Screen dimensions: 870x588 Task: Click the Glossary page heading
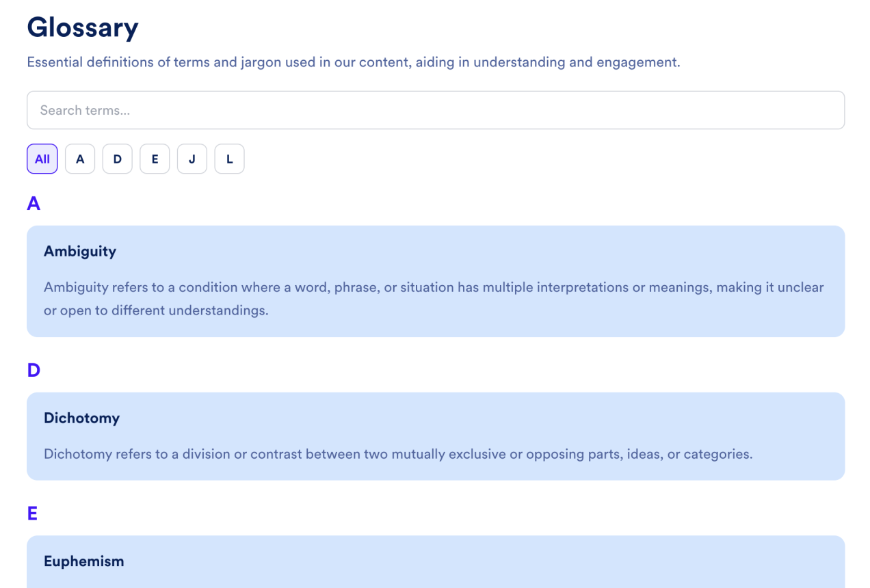[83, 27]
